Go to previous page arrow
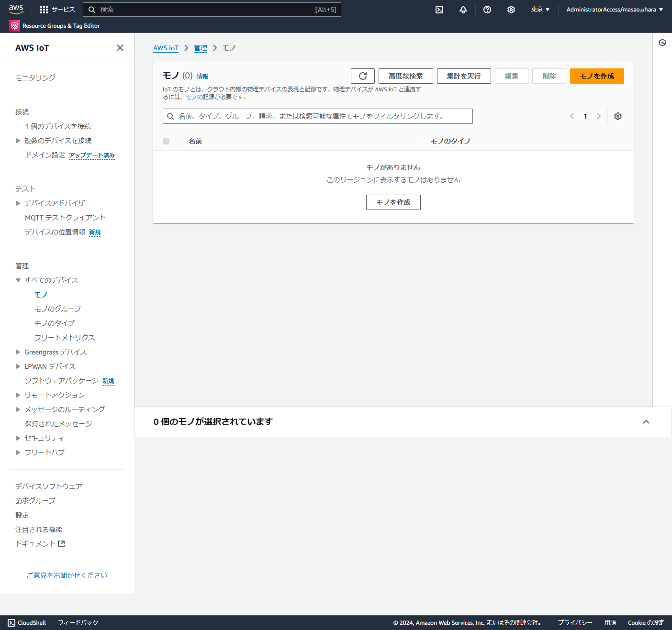Image resolution: width=672 pixels, height=630 pixels. [x=572, y=116]
